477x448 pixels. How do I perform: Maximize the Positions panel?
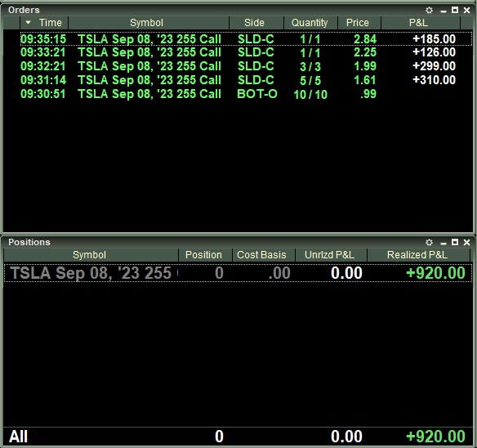[x=455, y=242]
